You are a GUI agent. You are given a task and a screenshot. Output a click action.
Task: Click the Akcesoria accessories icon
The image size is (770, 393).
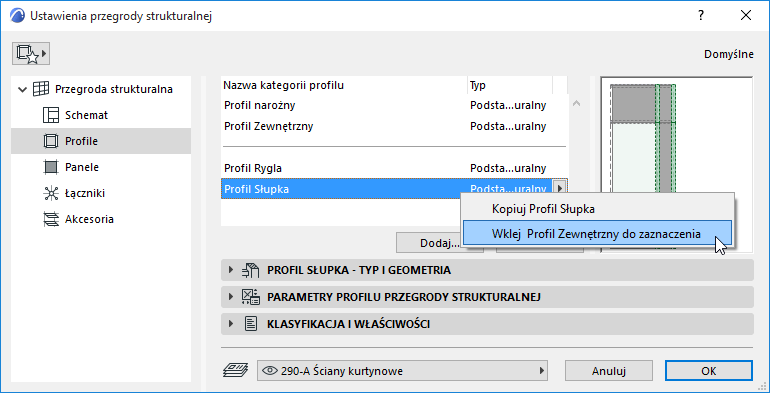tap(51, 219)
